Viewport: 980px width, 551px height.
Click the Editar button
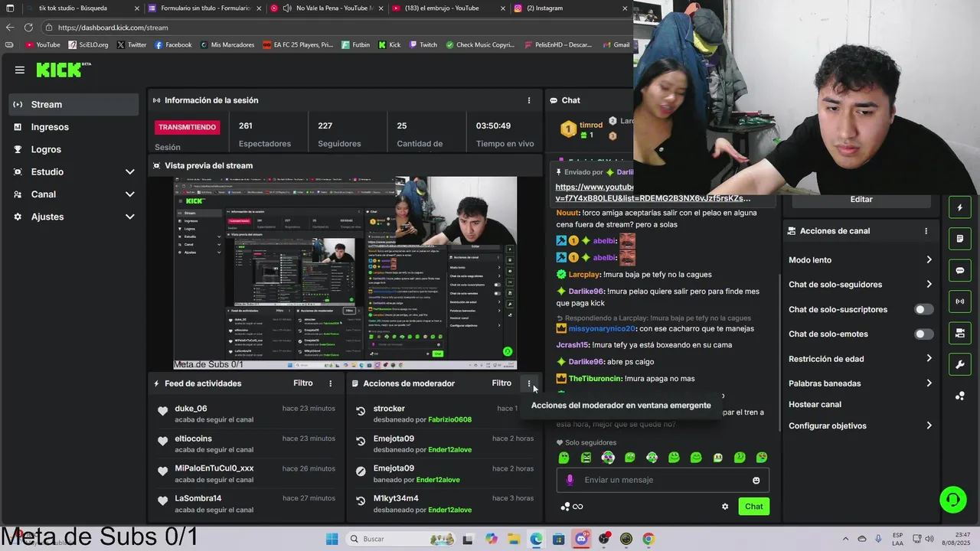[861, 199]
